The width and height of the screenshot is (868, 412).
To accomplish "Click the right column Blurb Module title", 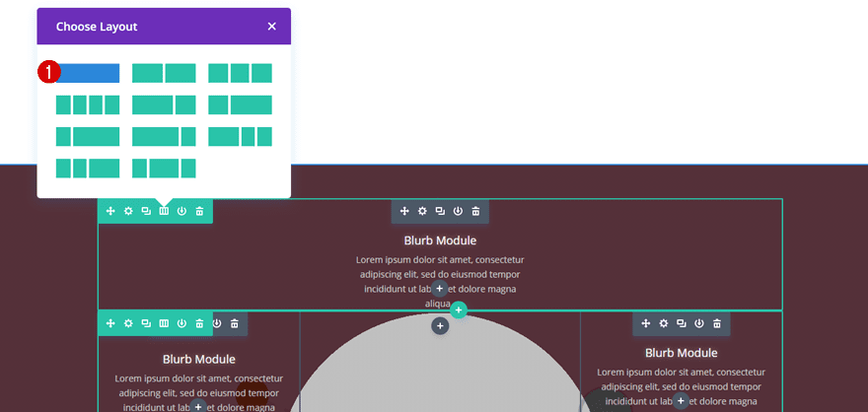I will pos(682,353).
